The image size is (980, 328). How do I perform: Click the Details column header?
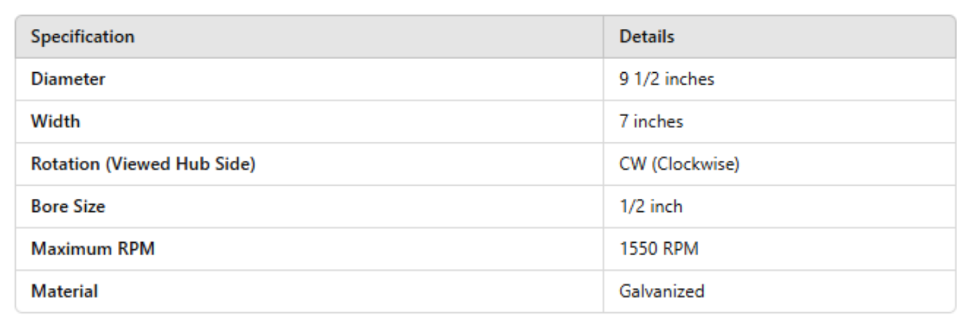(647, 37)
